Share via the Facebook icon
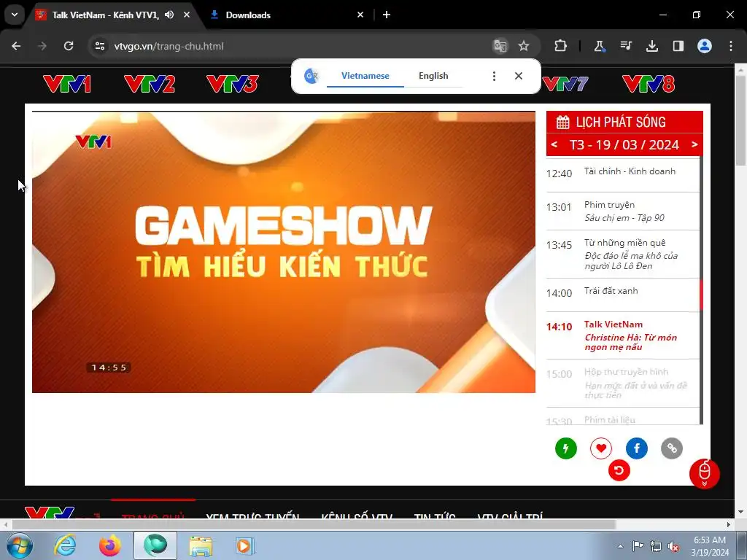Viewport: 747px width, 560px height. pyautogui.click(x=636, y=448)
